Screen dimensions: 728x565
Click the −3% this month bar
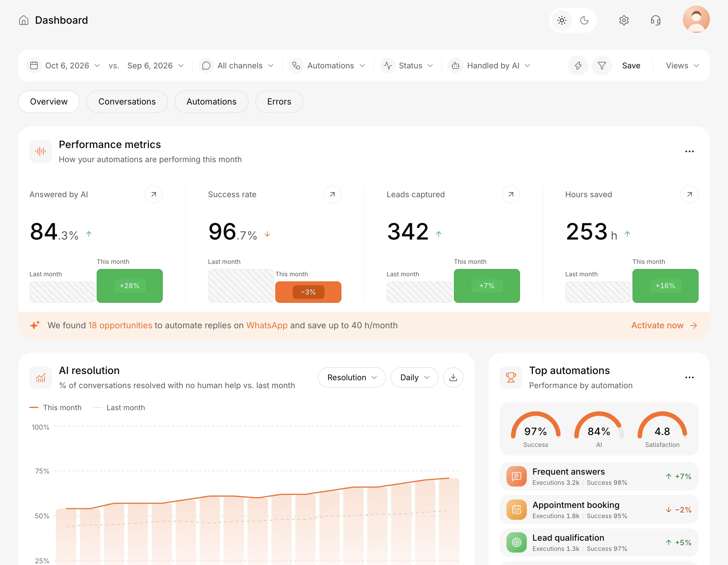pos(308,292)
